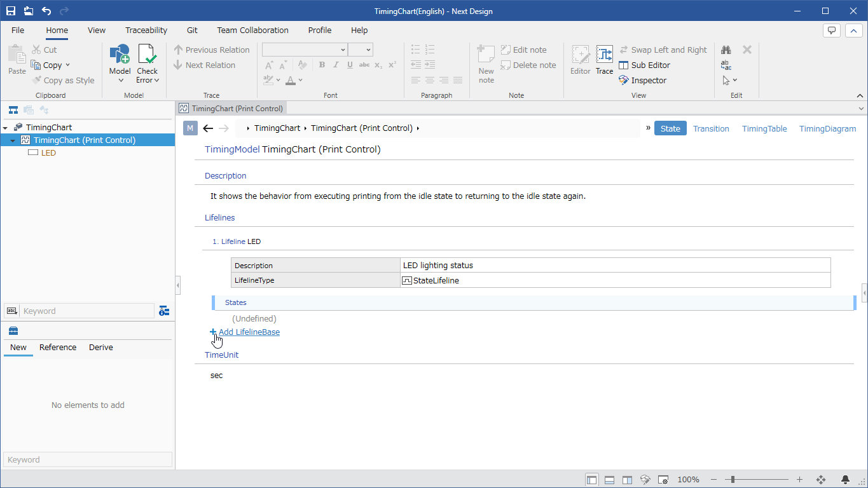Image resolution: width=868 pixels, height=488 pixels.
Task: Click the Paste button in Clipboard group
Action: click(x=17, y=60)
